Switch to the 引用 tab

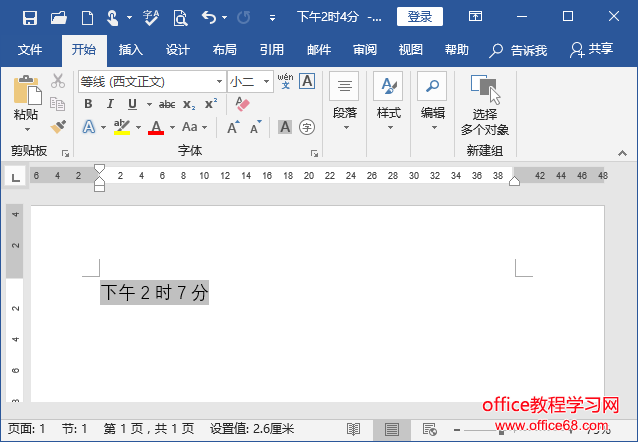coord(272,50)
